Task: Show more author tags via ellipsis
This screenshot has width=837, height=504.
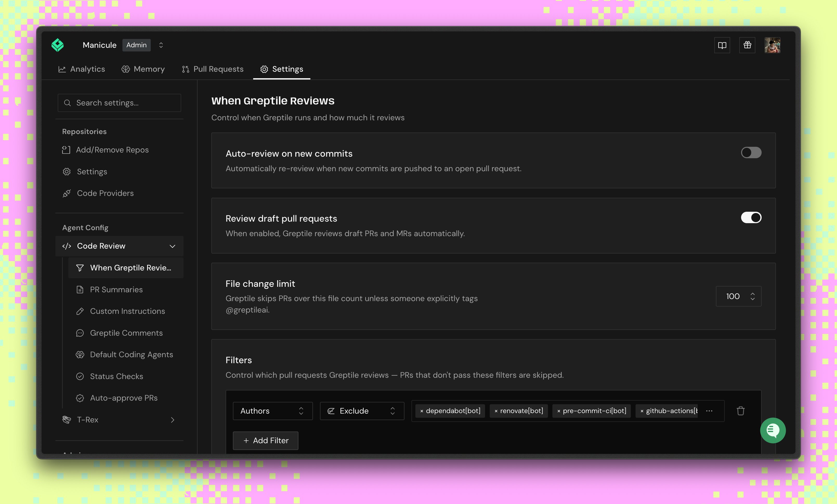Action: click(x=709, y=411)
